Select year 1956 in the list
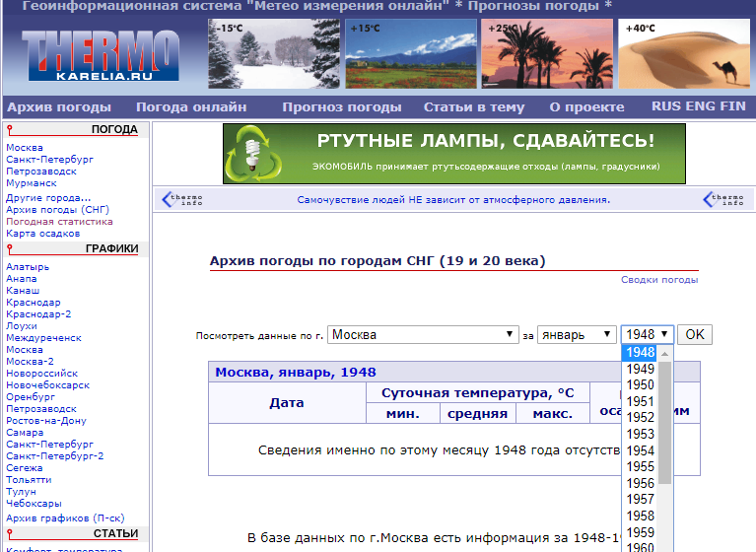Image resolution: width=756 pixels, height=552 pixels. (640, 483)
